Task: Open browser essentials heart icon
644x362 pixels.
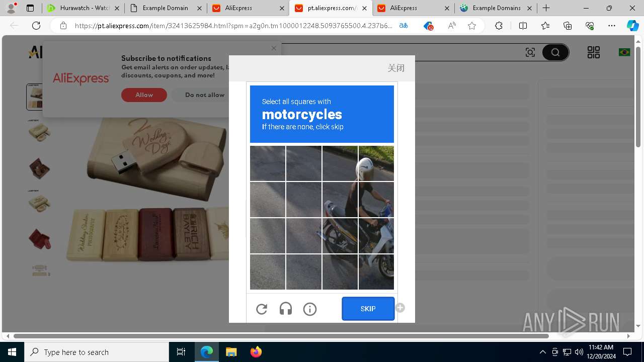Action: [x=590, y=26]
